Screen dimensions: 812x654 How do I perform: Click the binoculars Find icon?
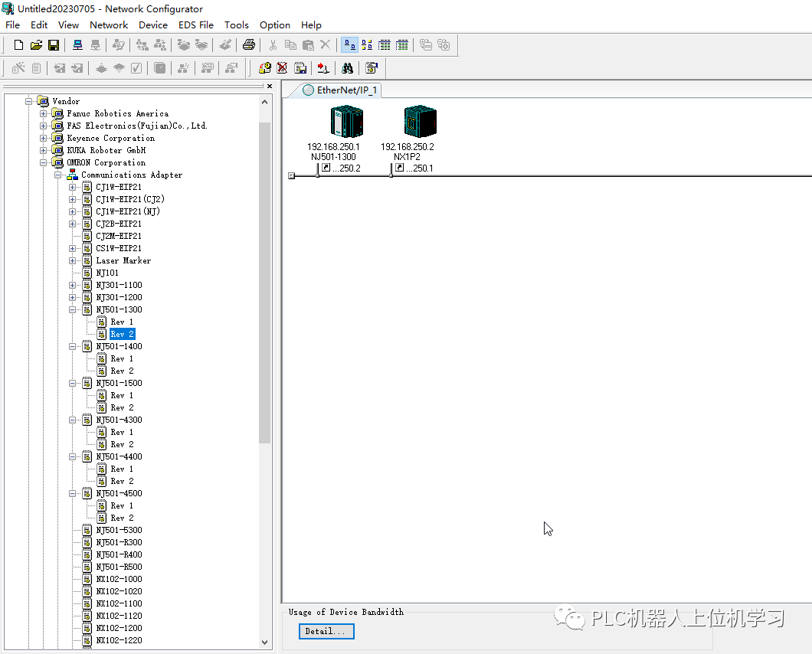[x=347, y=68]
